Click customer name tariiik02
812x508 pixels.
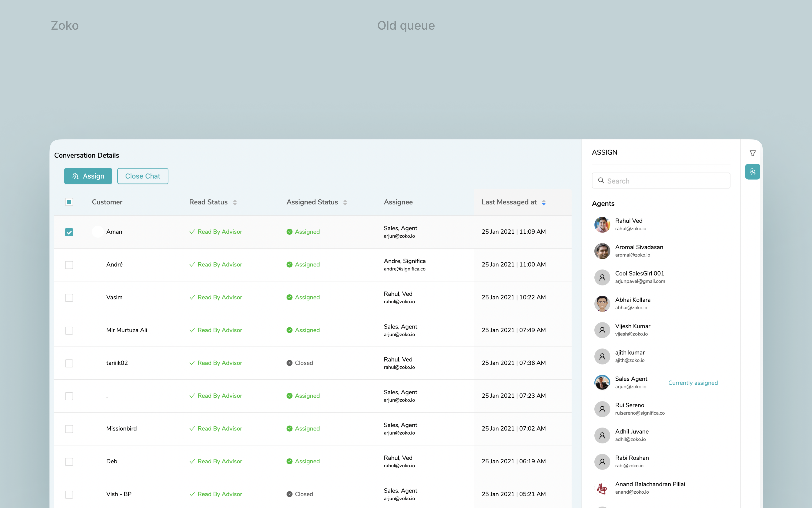click(117, 363)
